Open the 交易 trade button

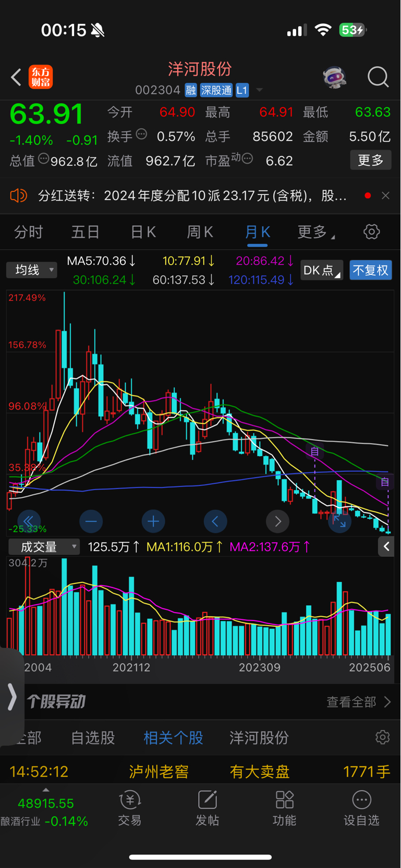click(130, 808)
